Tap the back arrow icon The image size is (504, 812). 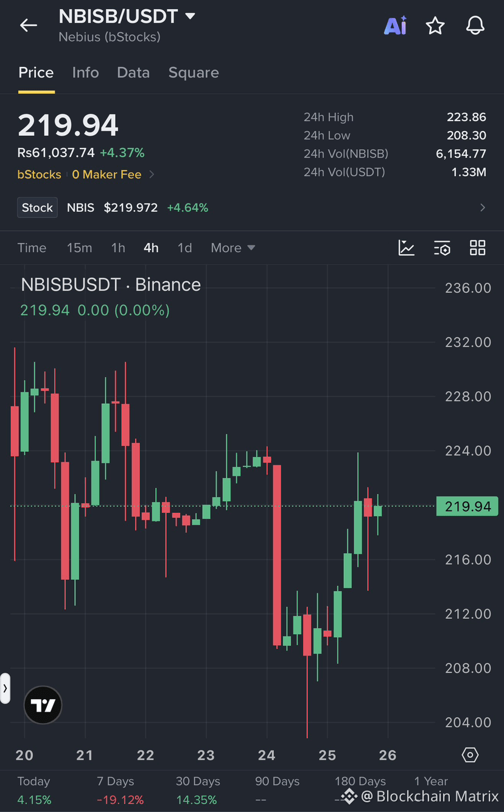28,25
